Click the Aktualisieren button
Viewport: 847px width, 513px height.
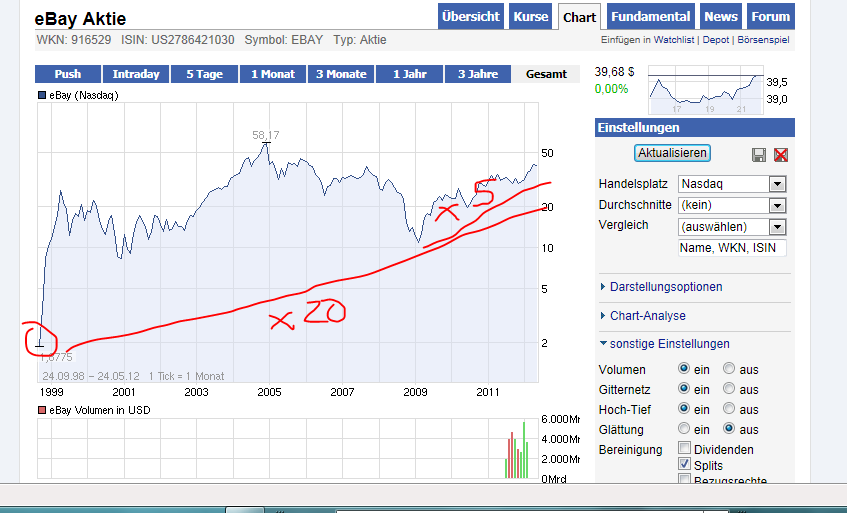pos(672,153)
